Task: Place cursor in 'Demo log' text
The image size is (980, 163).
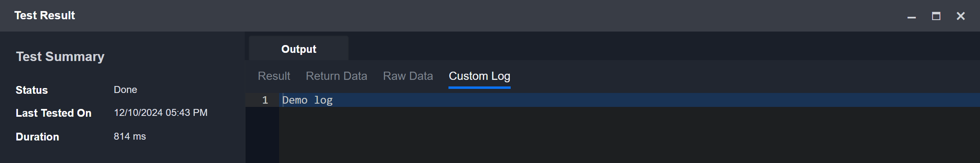Action: click(x=307, y=100)
